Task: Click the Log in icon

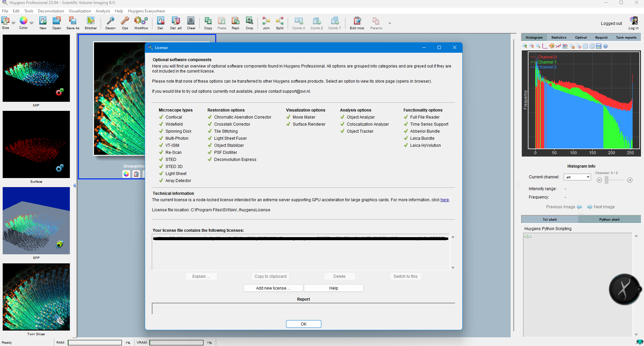Action: pyautogui.click(x=634, y=23)
